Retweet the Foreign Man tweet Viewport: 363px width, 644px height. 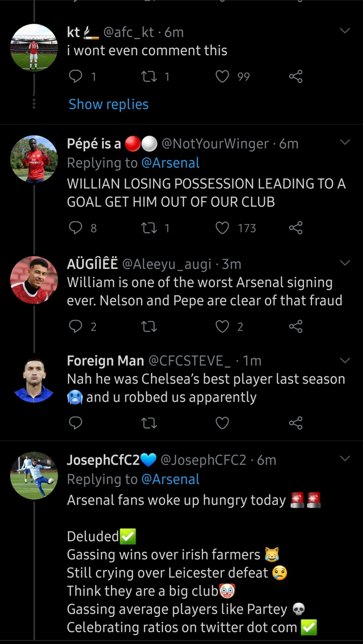click(x=149, y=423)
